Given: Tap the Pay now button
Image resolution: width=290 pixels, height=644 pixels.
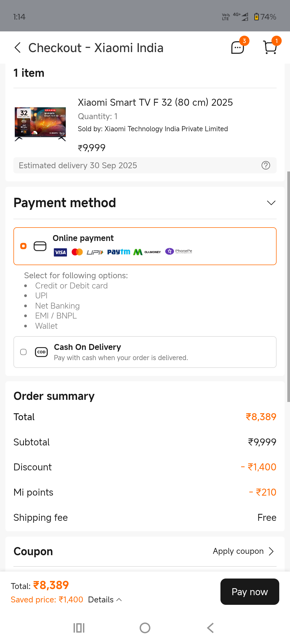Looking at the screenshot, I should 250,592.
